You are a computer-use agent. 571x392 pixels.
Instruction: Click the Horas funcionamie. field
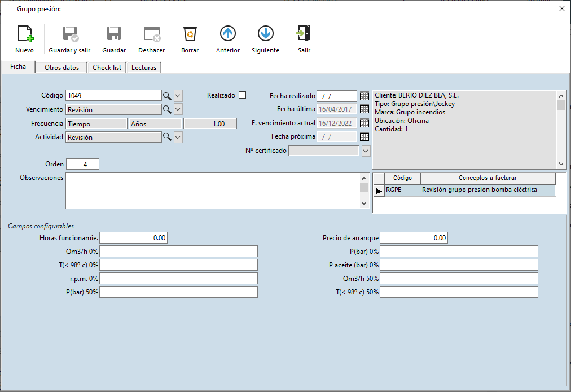(x=133, y=238)
